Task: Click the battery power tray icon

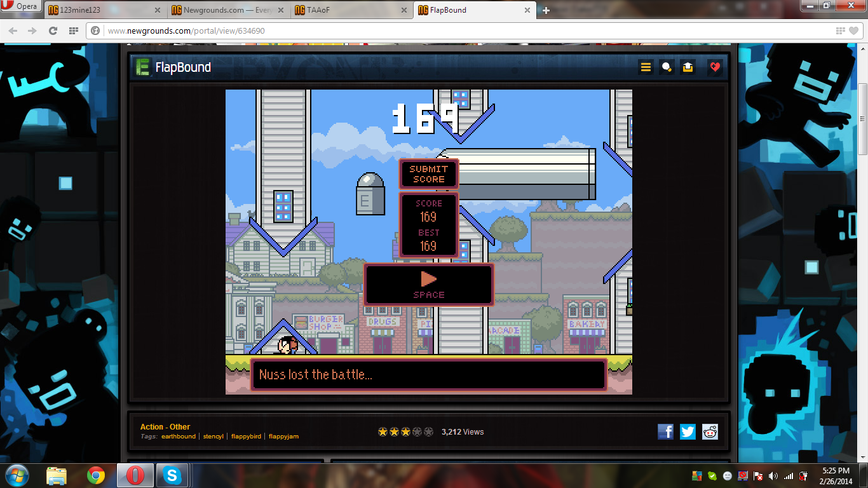Action: click(x=803, y=475)
